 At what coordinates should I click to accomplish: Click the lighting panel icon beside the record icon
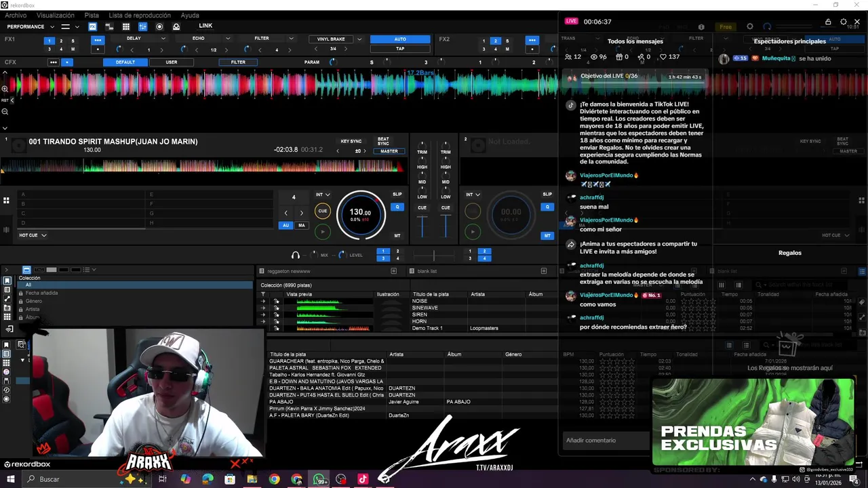point(176,26)
